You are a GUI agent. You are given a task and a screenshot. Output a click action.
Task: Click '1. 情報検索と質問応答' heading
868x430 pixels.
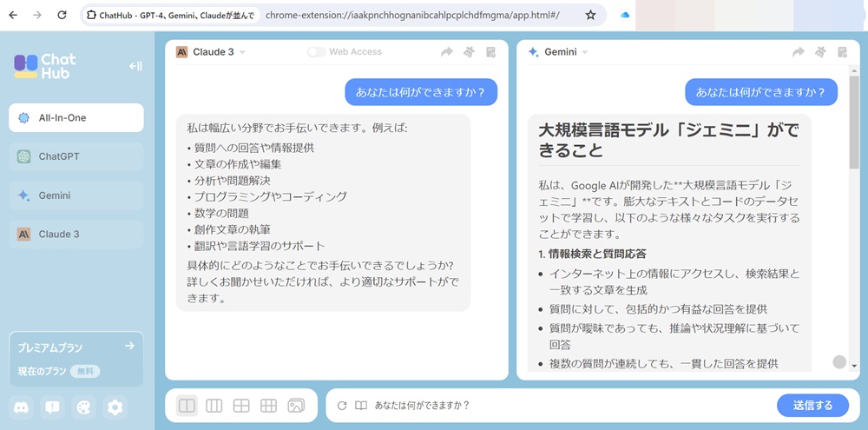[x=592, y=254]
